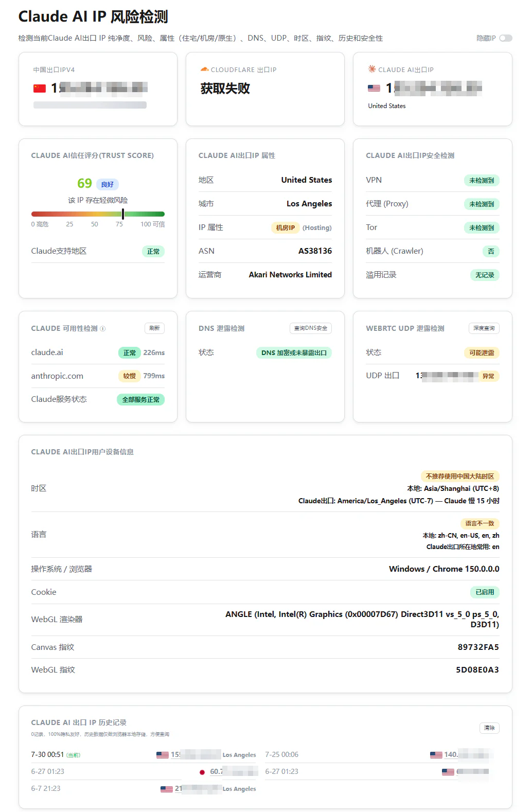Click the Claude starburst logo icon
Image resolution: width=532 pixels, height=812 pixels.
[371, 69]
